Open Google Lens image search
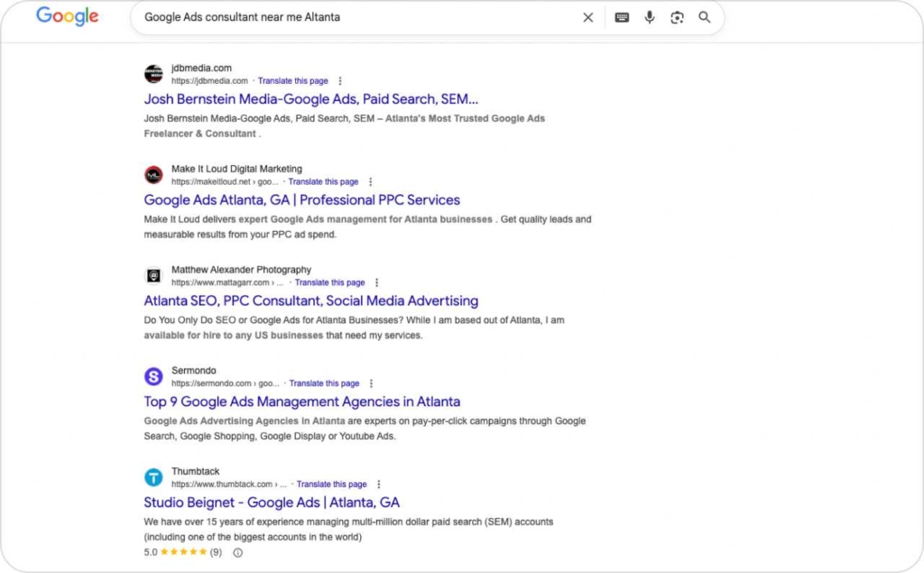Image resolution: width=924 pixels, height=573 pixels. pyautogui.click(x=677, y=17)
